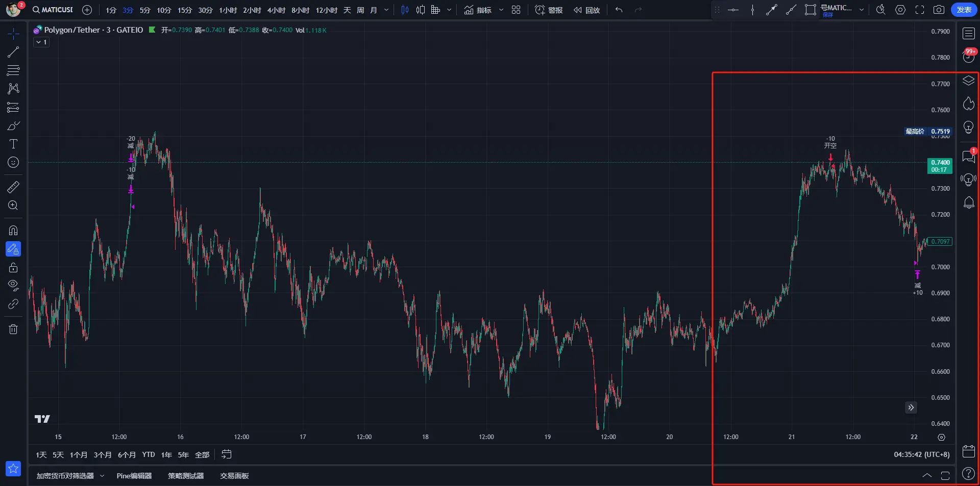Open the help center question icon
This screenshot has width=980, height=486.
click(968, 474)
